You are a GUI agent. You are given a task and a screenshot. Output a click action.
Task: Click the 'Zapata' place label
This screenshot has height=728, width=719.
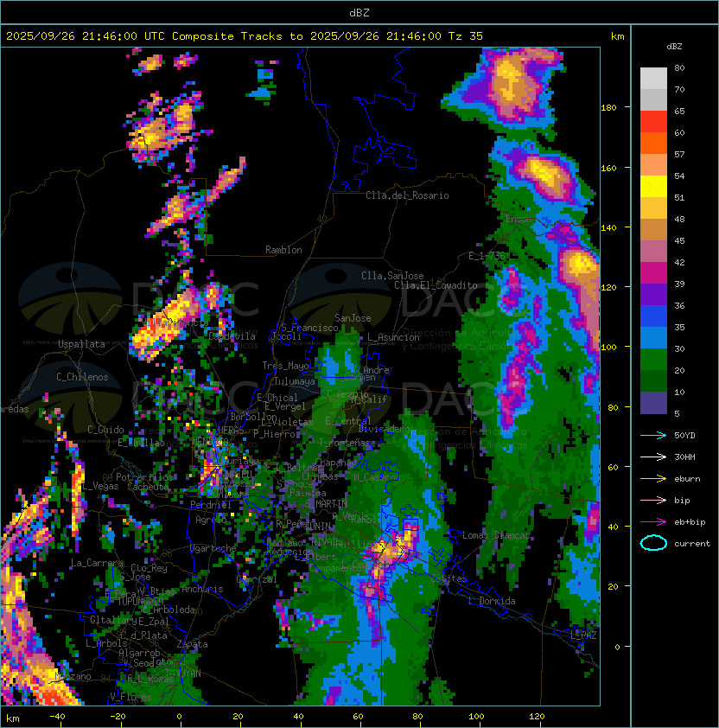pos(192,644)
